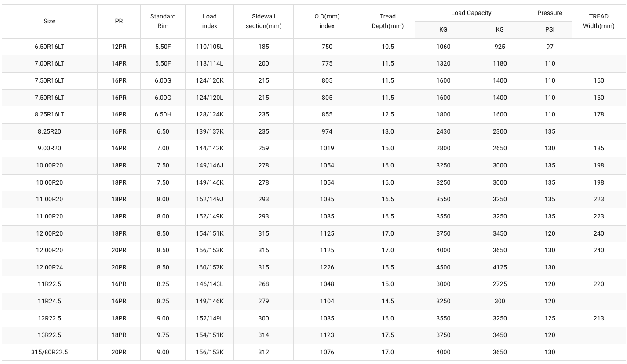Screen dimensions: 627x364
Task: Click the 178 tread width value
Action: coord(598,114)
